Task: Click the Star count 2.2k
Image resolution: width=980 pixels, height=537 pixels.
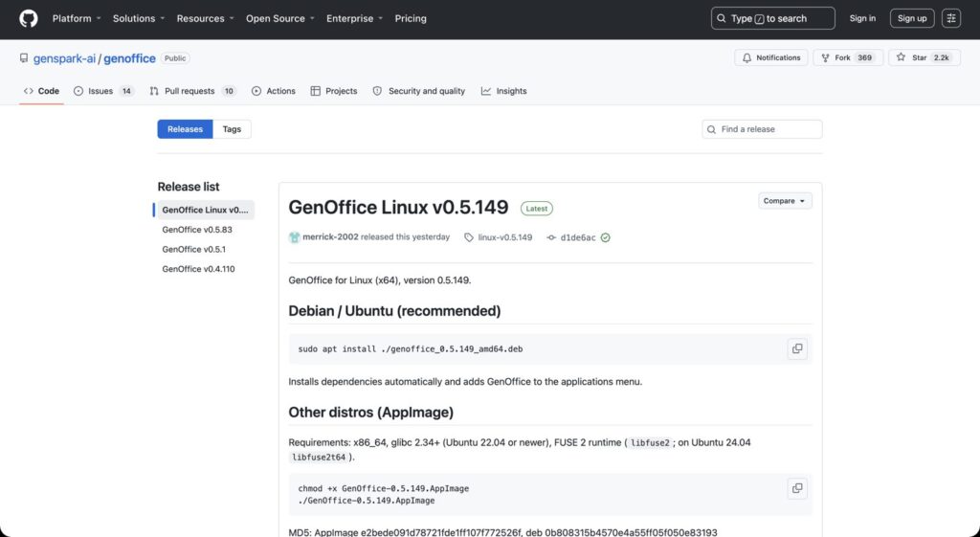Action: click(x=942, y=57)
